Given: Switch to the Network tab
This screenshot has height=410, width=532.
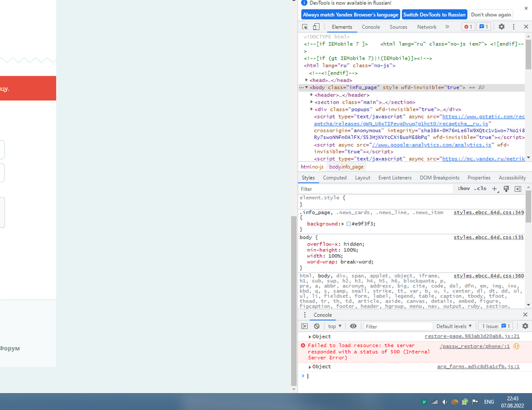Looking at the screenshot, I should pyautogui.click(x=426, y=27).
